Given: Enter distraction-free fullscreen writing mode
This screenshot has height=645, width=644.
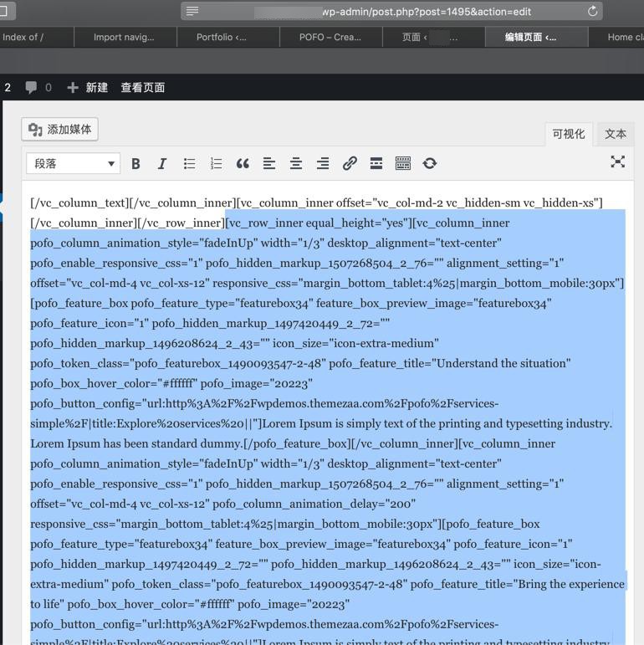Looking at the screenshot, I should point(617,161).
